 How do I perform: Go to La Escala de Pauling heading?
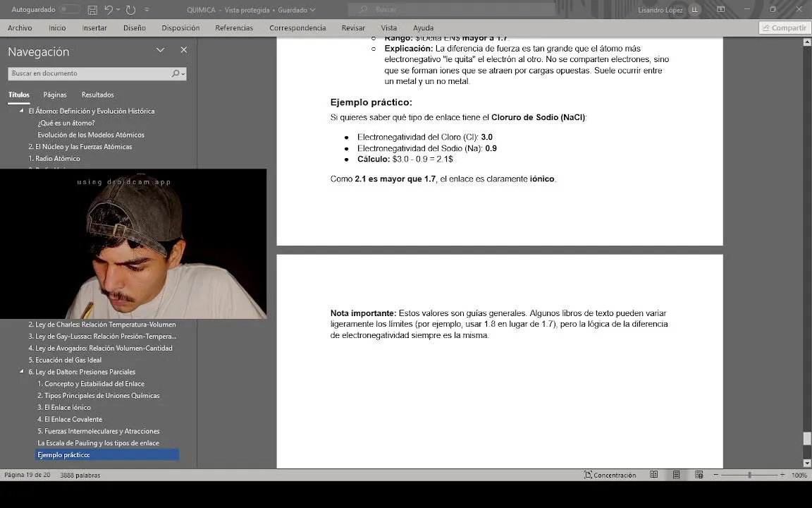coord(98,443)
